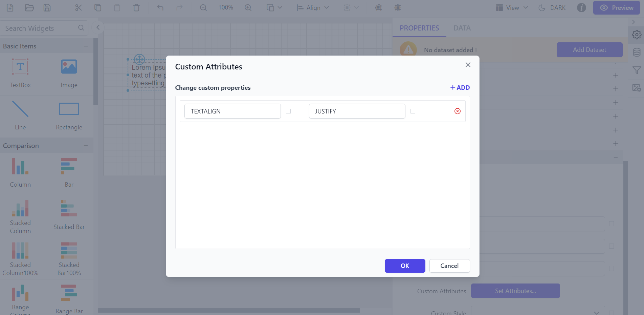The height and width of the screenshot is (315, 644).
Task: Click the undo arrow icon
Action: pos(160,7)
